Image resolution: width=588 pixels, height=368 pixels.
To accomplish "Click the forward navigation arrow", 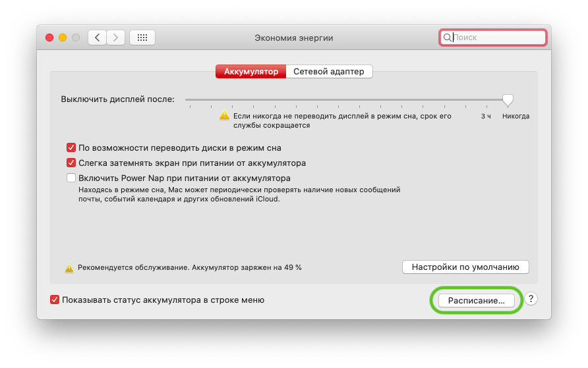I will (x=115, y=38).
